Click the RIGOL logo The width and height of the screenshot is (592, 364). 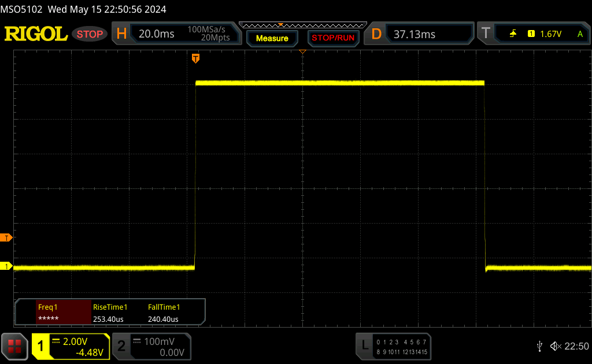[36, 34]
